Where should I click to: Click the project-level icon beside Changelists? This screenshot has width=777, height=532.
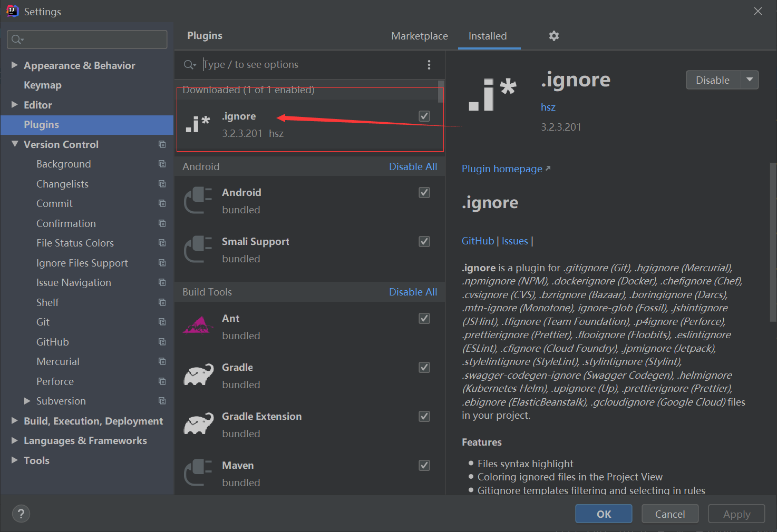[162, 184]
